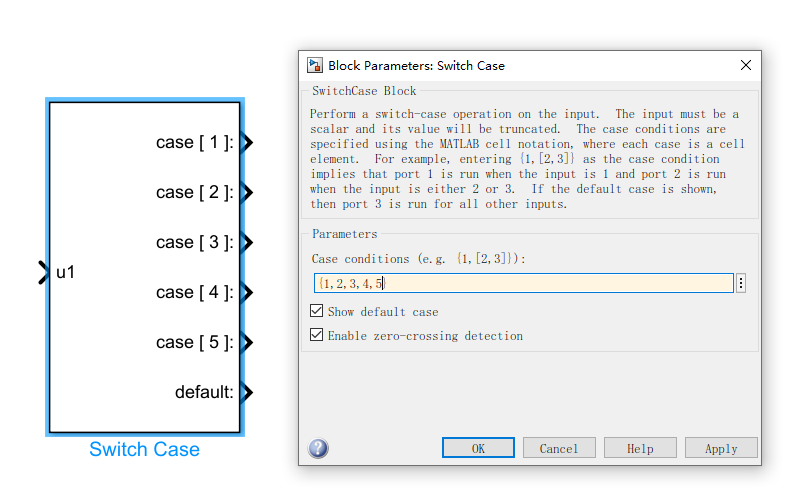Click the default output port arrow

tap(247, 392)
